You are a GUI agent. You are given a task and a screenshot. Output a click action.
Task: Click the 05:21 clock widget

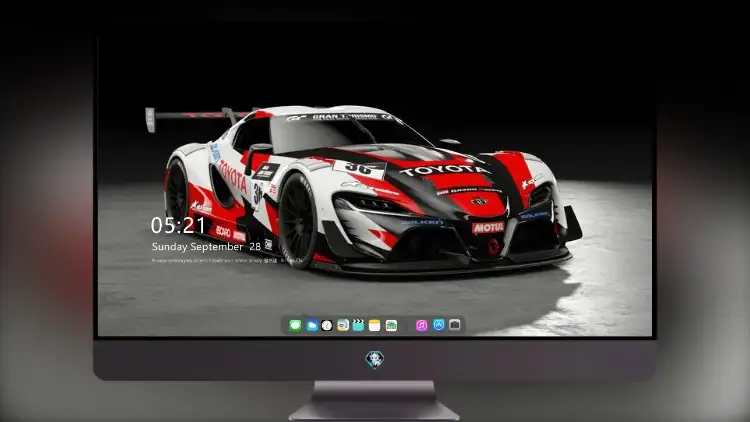pyautogui.click(x=178, y=225)
